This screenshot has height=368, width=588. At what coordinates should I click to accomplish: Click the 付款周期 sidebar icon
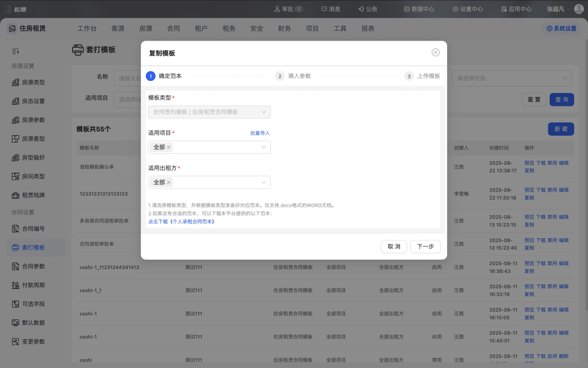(15, 285)
